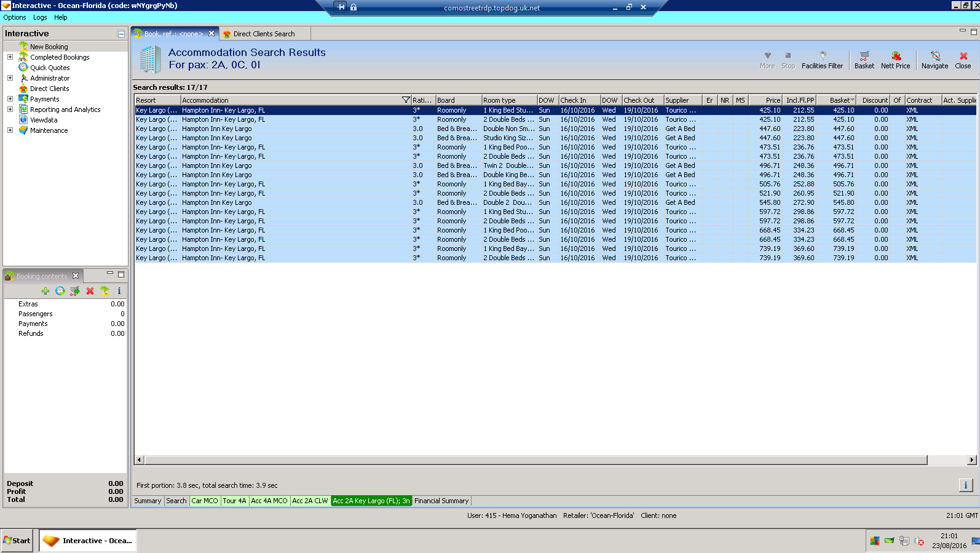Sort by the Room type column header
The image size is (980, 553).
tap(509, 100)
